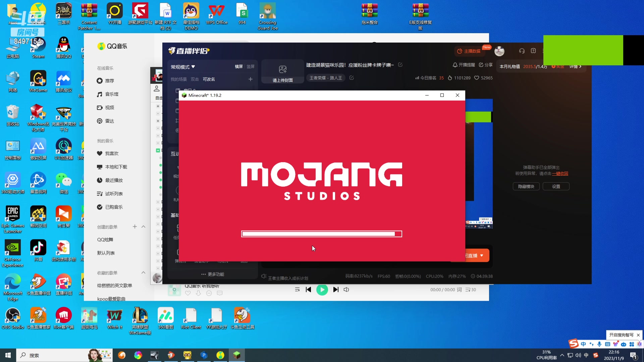Toggle play mode icon in QQ音乐 player
Image resolution: width=644 pixels, height=362 pixels.
[x=297, y=290]
